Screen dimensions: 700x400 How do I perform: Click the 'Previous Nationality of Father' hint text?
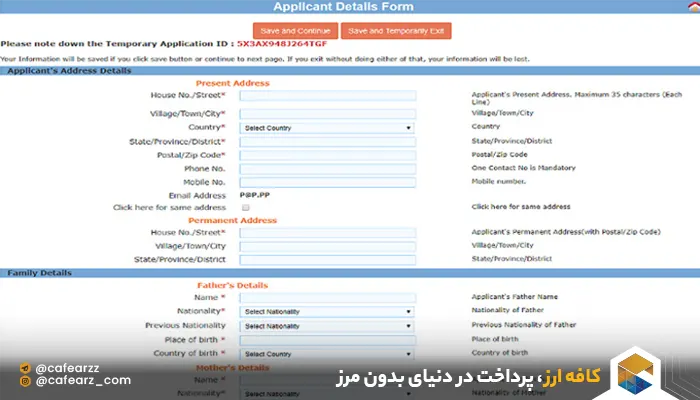524,325
